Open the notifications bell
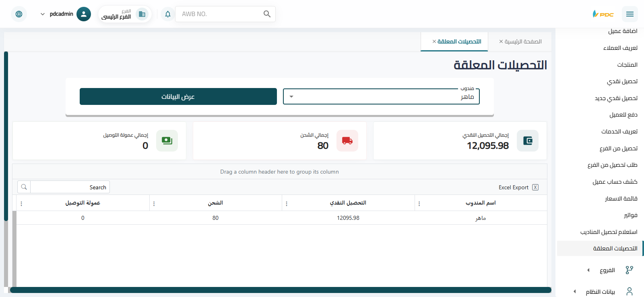This screenshot has height=297, width=644. pyautogui.click(x=168, y=14)
